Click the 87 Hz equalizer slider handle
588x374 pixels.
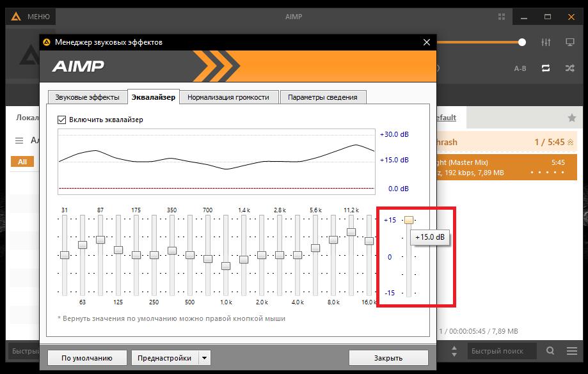point(100,240)
